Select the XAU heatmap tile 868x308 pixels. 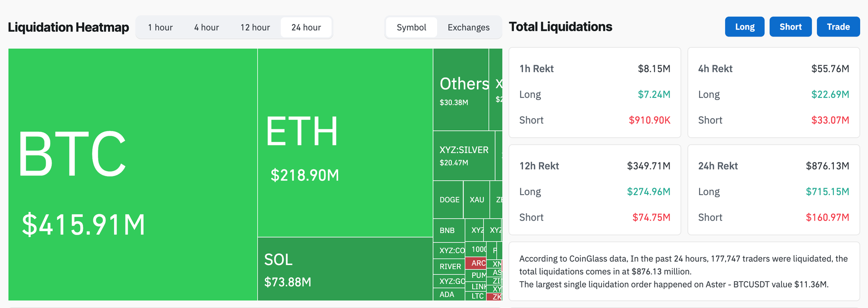tap(477, 200)
